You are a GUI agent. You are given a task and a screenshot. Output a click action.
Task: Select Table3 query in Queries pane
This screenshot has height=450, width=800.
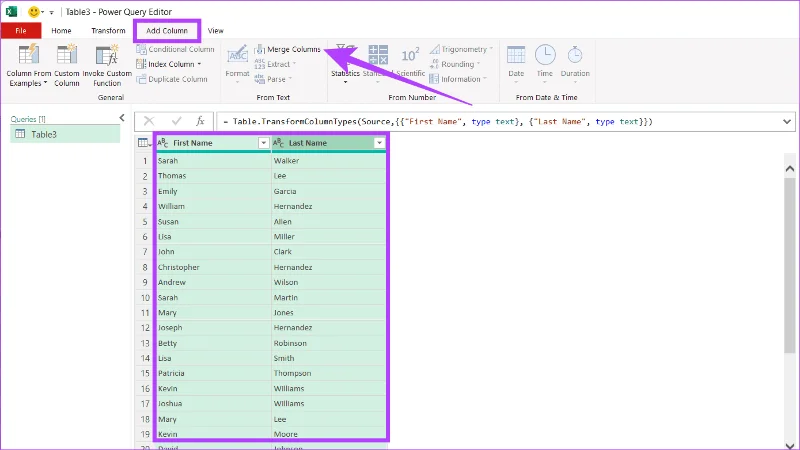65,134
